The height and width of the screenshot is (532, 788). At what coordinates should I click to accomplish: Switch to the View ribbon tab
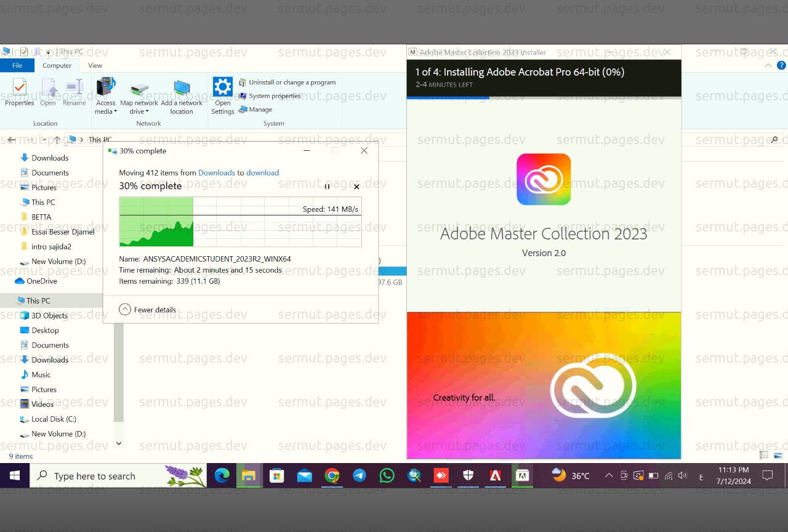95,65
